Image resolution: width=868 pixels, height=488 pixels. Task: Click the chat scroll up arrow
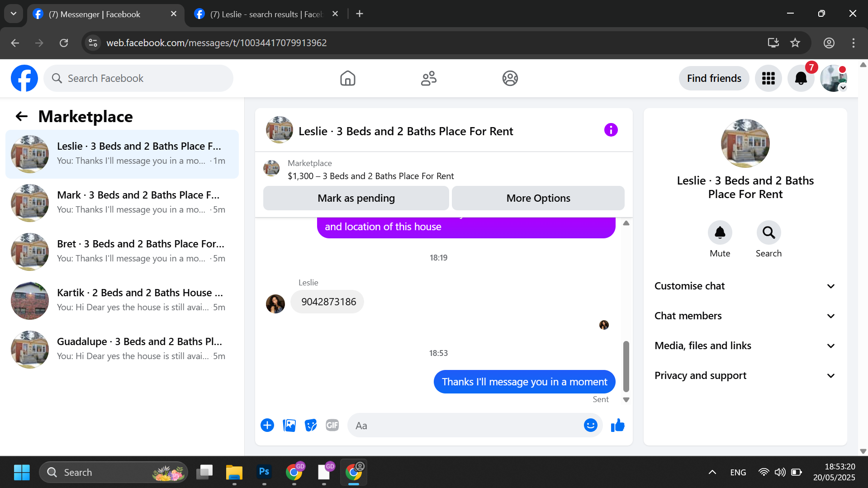(626, 223)
